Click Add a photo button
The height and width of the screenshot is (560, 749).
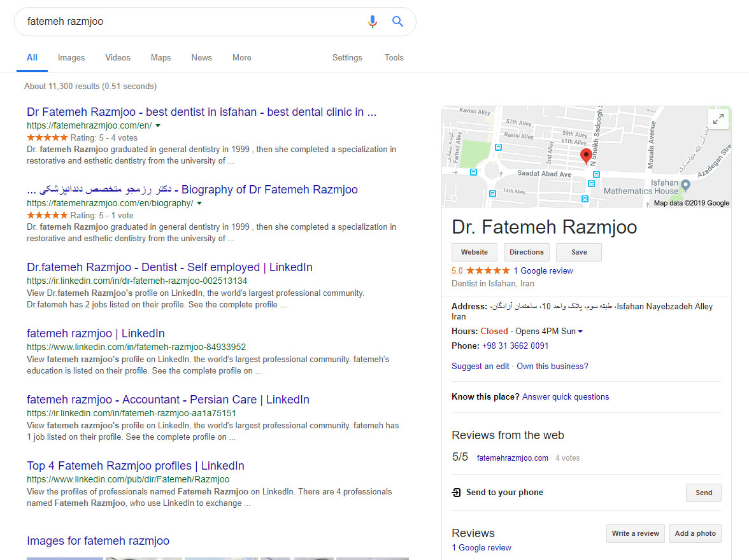pos(695,533)
